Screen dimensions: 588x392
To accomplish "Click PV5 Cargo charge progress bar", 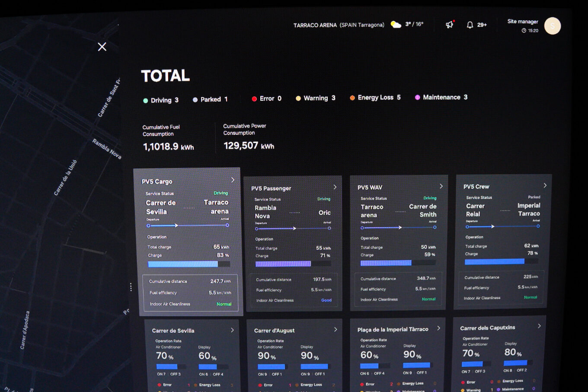I will (x=189, y=264).
